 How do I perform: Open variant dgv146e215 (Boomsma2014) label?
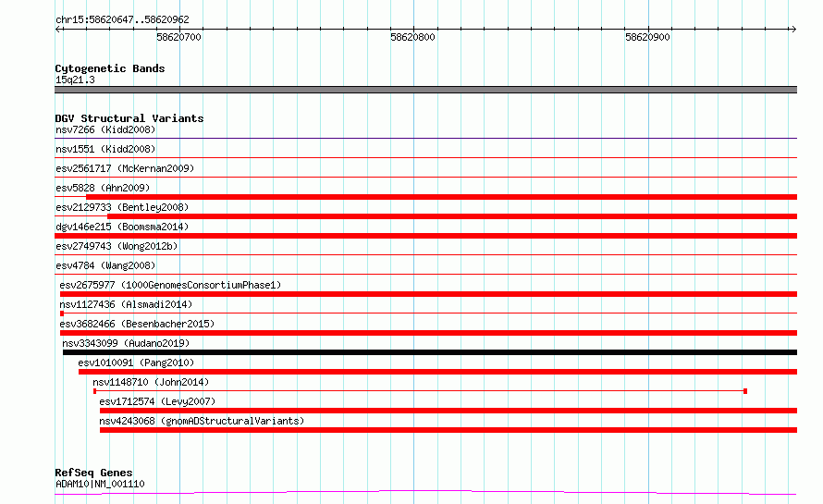[x=122, y=227]
